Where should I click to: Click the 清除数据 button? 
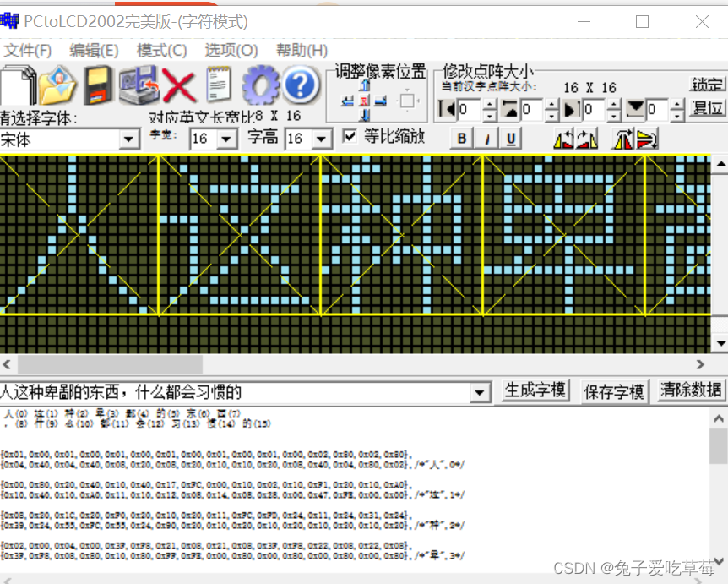pos(691,390)
